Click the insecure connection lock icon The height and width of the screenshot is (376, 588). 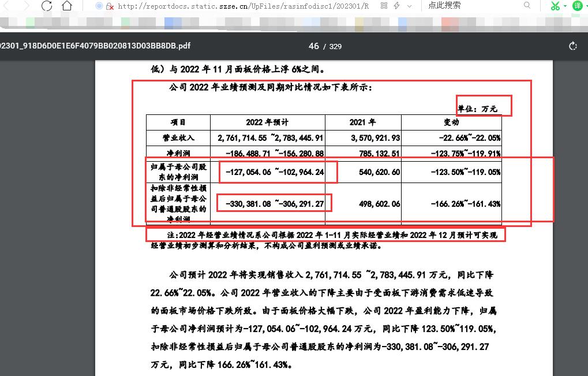tap(109, 6)
